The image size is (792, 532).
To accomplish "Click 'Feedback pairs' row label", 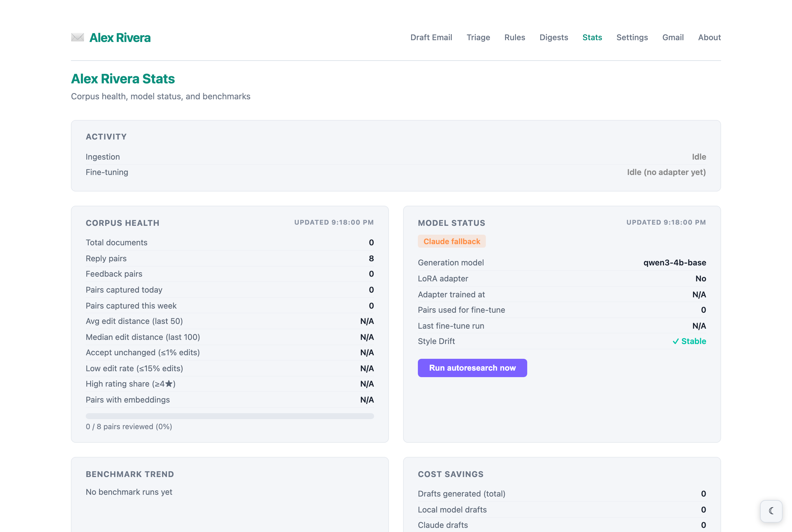I will (x=114, y=274).
